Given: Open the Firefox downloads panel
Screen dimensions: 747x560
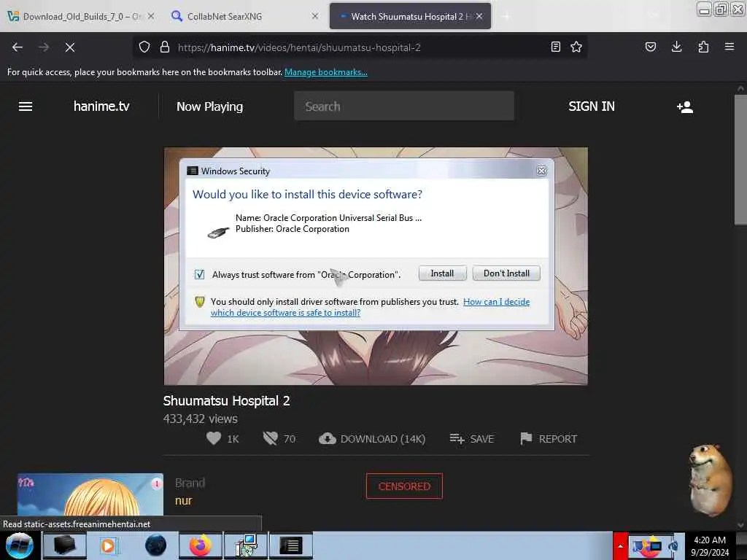Looking at the screenshot, I should click(x=676, y=47).
